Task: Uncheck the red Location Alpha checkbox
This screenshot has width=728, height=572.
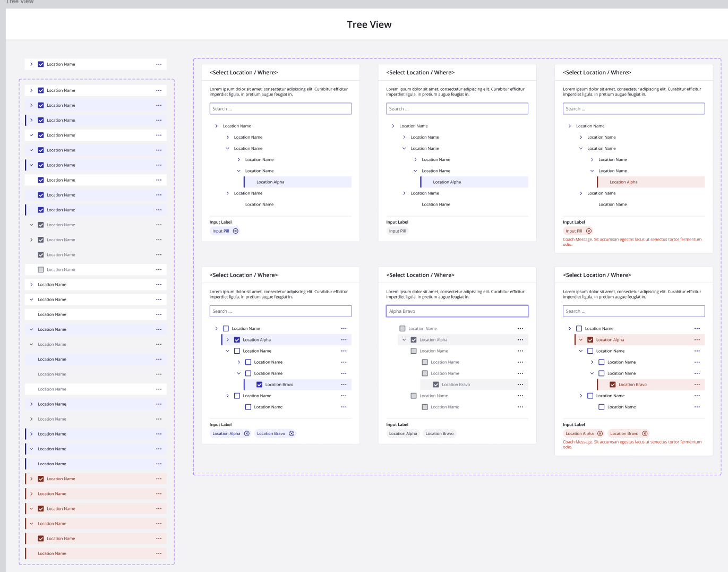Action: pos(590,340)
